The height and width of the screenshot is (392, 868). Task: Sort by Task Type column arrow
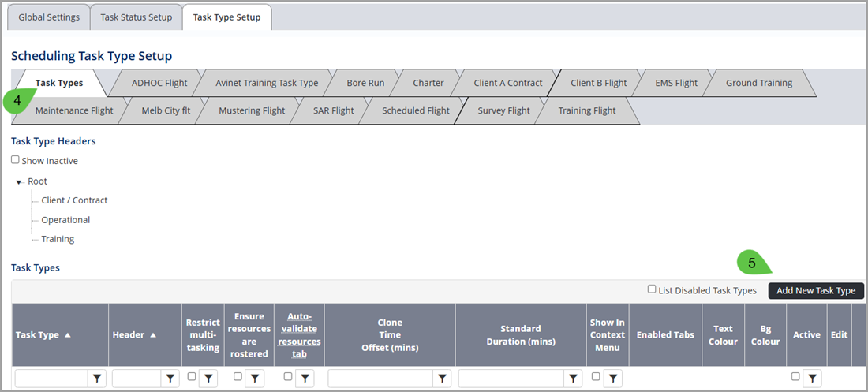click(x=68, y=335)
